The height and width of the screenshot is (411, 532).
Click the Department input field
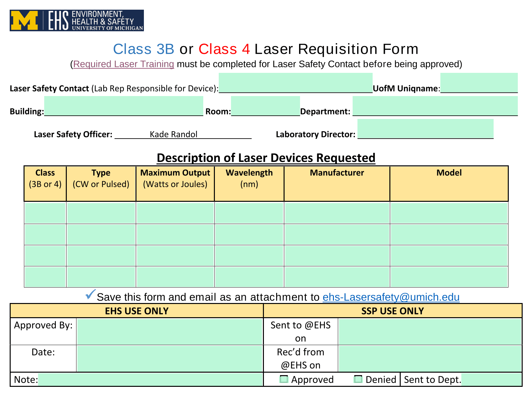coord(435,106)
